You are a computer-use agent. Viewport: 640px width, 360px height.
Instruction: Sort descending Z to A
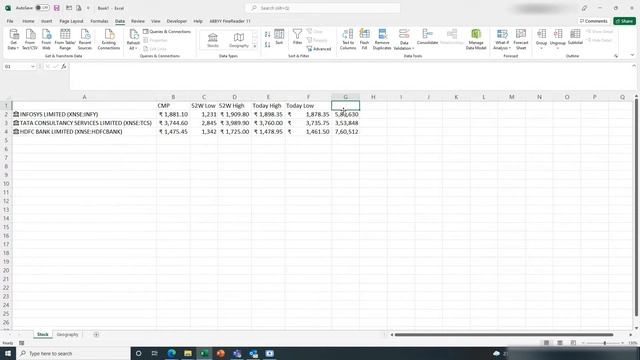[267, 44]
